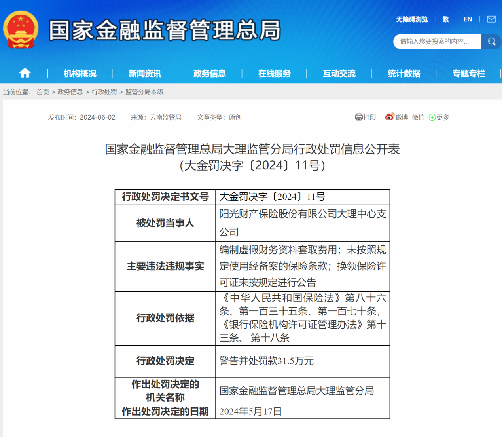Click 政务信息 in breadcrumb
The width and height of the screenshot is (504, 439).
(71, 92)
